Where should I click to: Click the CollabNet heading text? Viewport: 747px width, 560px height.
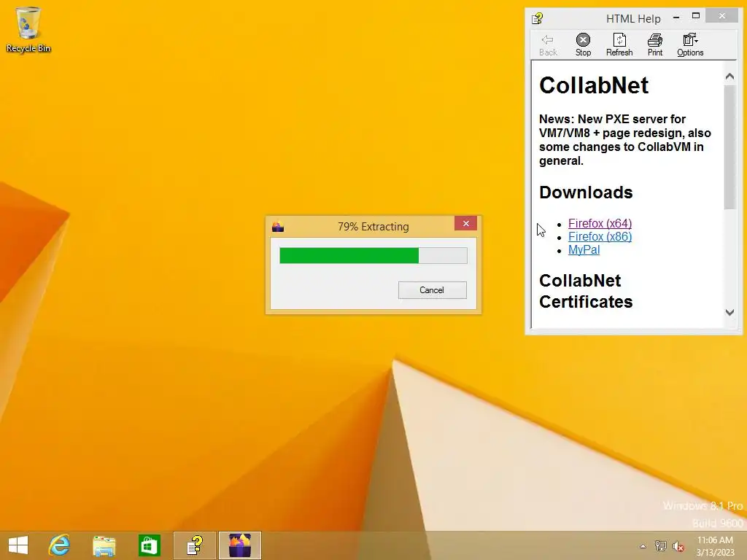point(594,86)
